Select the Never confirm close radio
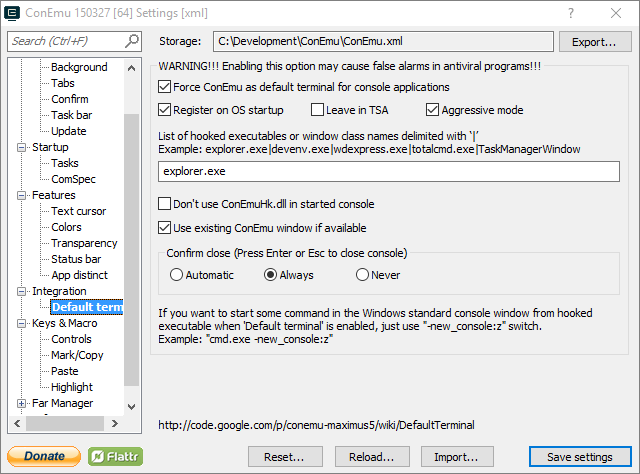 (363, 275)
